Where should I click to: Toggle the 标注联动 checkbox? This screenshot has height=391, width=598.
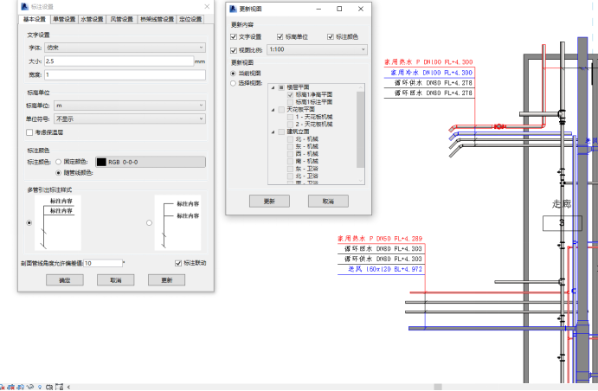click(x=178, y=263)
